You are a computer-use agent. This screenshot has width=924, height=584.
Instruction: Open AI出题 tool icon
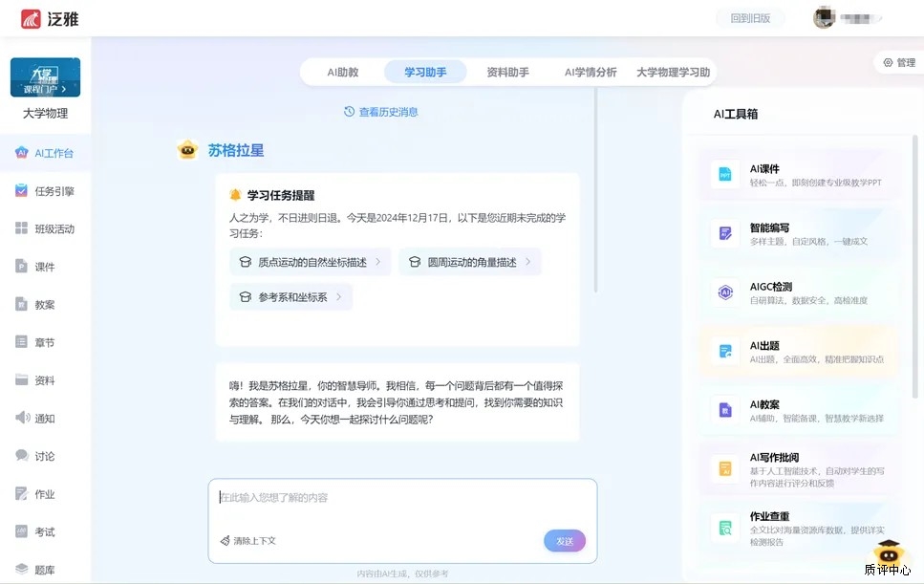pyautogui.click(x=725, y=351)
